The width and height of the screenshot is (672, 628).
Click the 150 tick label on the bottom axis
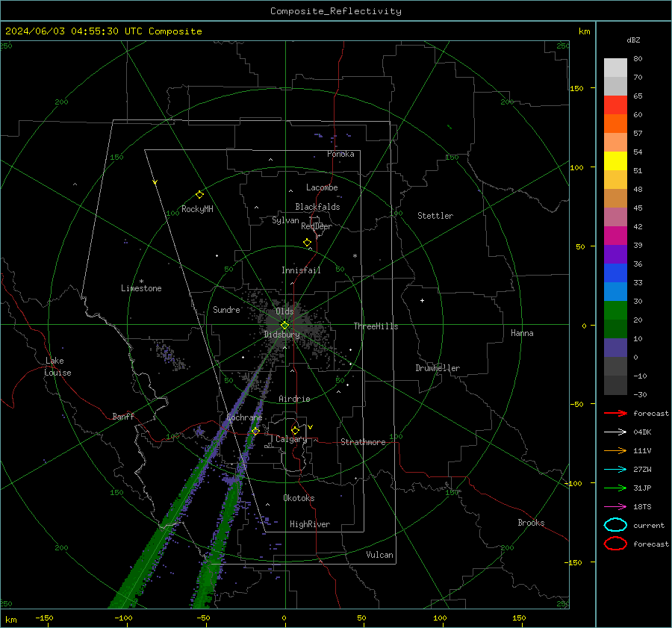[x=519, y=618]
